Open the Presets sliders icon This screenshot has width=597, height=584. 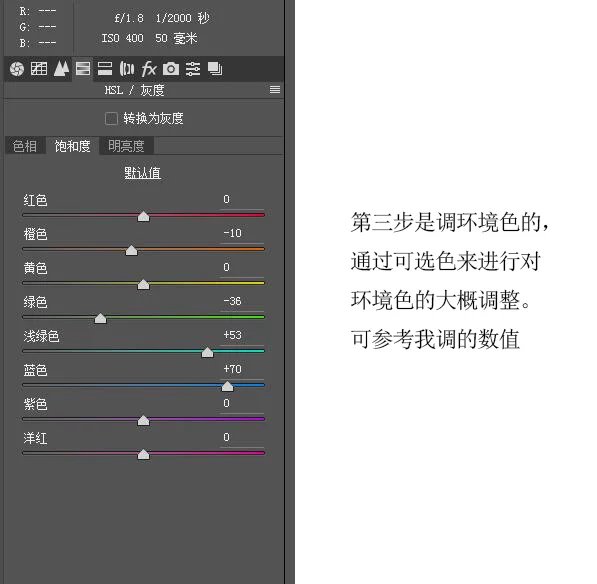193,69
